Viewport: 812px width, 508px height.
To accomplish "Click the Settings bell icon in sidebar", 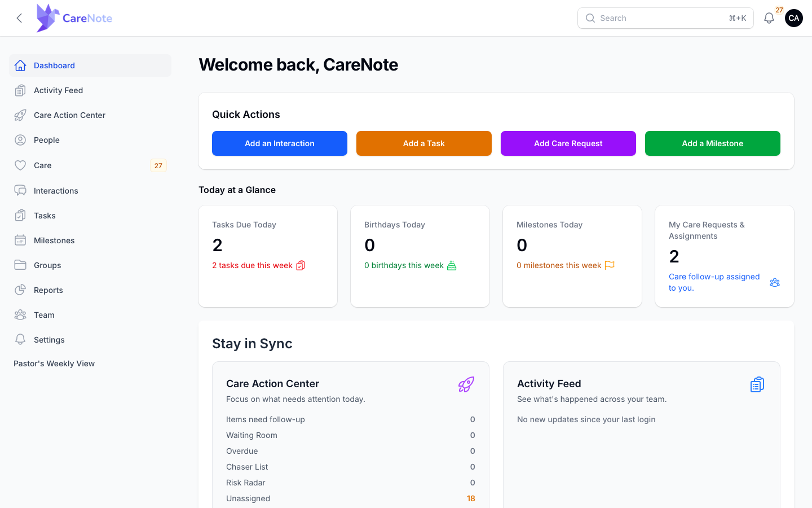I will [x=20, y=340].
